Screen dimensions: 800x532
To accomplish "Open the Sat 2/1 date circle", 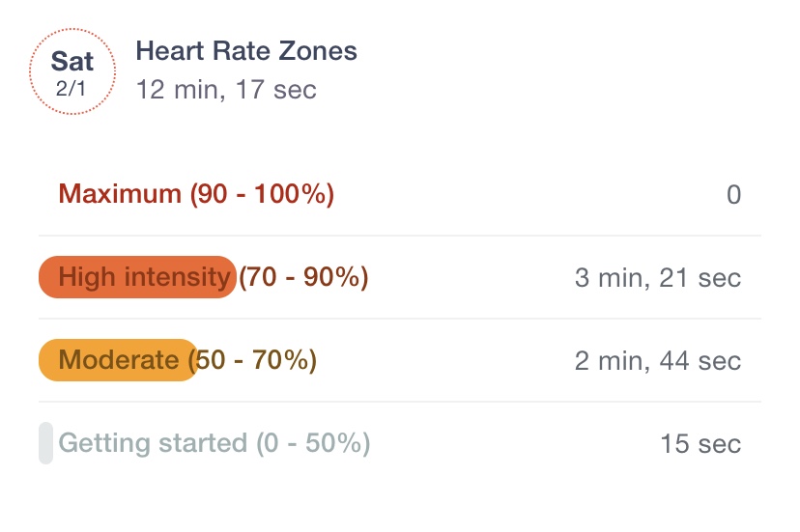I will click(72, 71).
